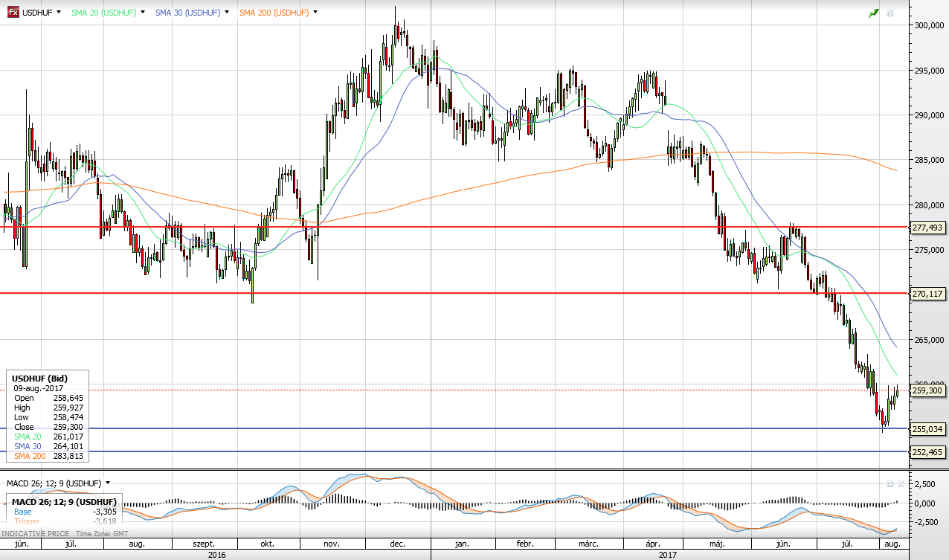Click the ápr. month on the time axis

[652, 544]
